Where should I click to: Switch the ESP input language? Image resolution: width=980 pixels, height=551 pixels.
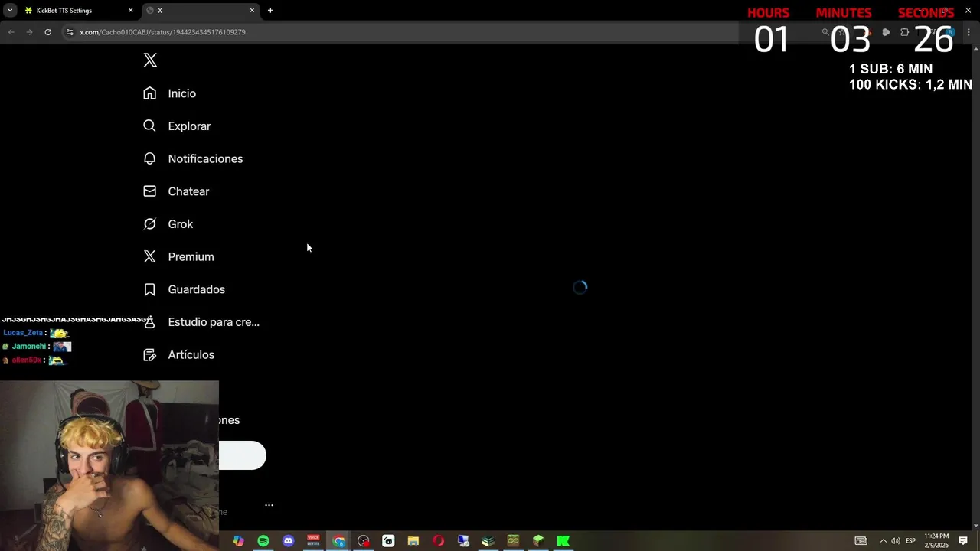click(911, 541)
